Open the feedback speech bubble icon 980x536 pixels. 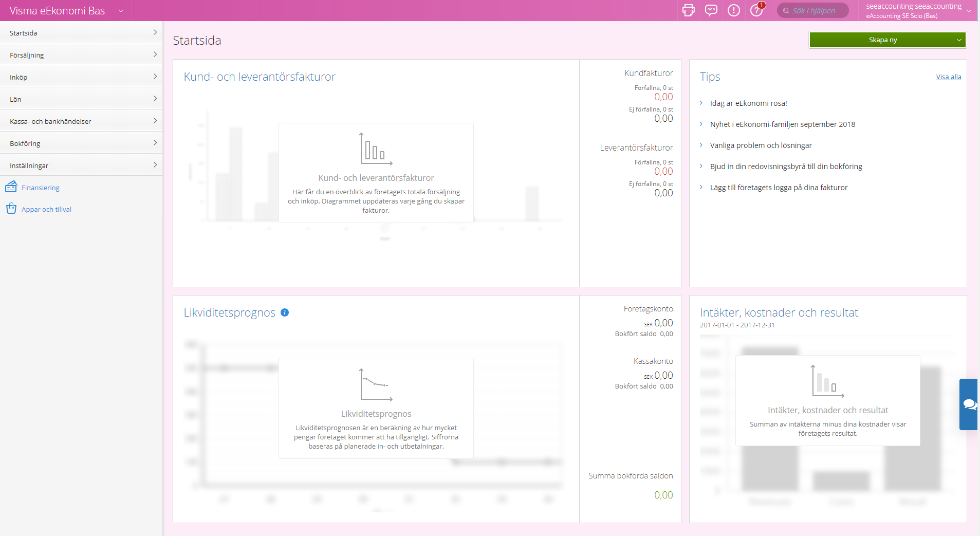[x=711, y=10]
